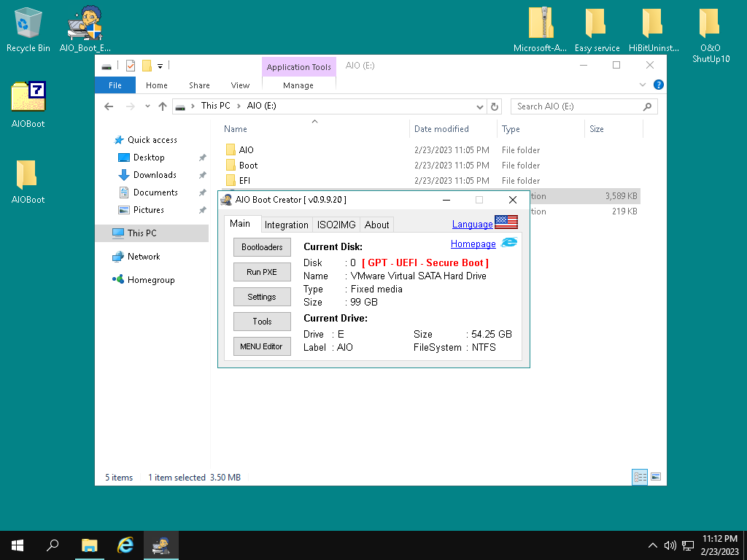Click Internet Explorer in the taskbar

coord(126,545)
